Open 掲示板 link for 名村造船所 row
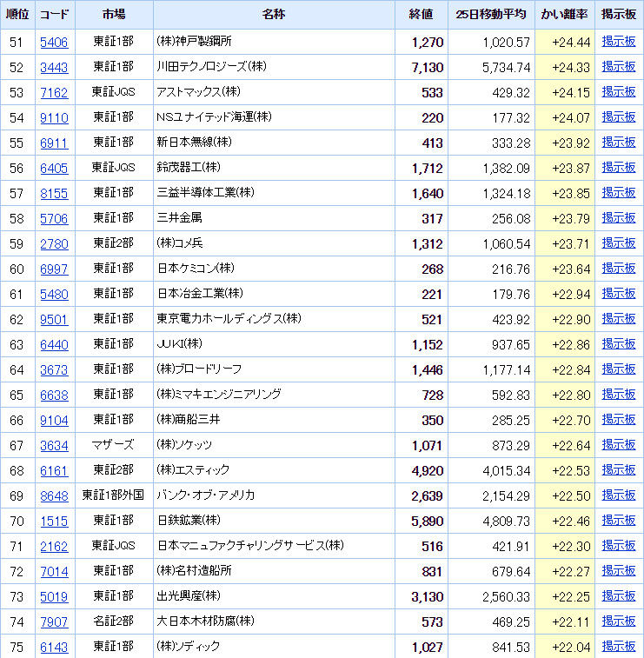 (619, 571)
